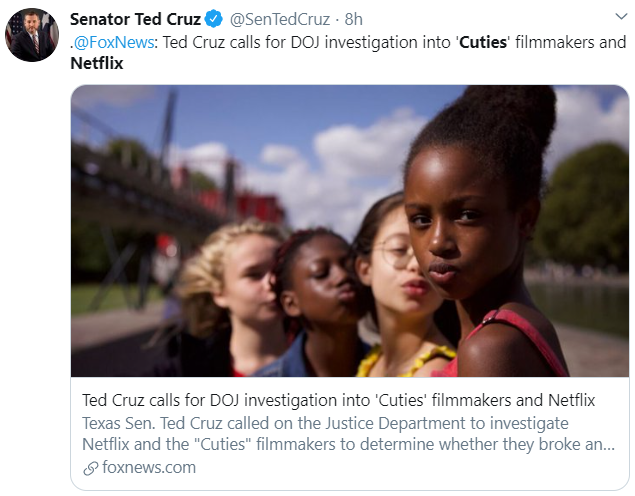Open the @FoxNews mention
This screenshot has width=635, height=496.
tap(116, 42)
